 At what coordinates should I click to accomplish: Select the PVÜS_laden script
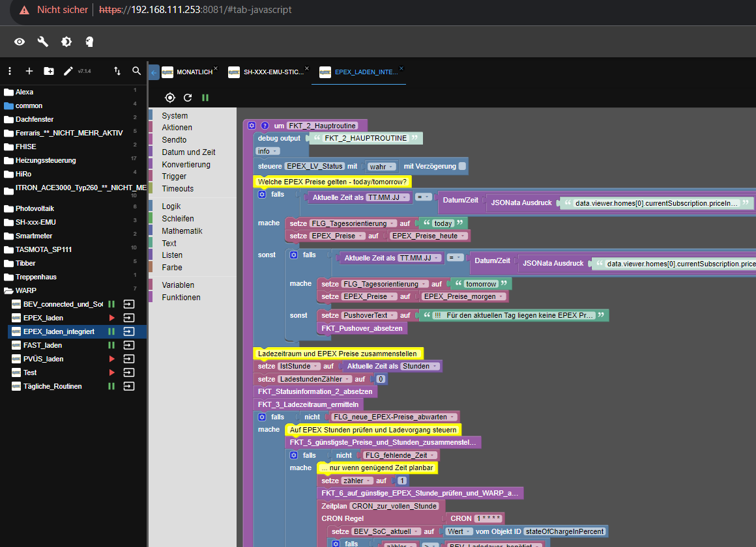(x=43, y=359)
